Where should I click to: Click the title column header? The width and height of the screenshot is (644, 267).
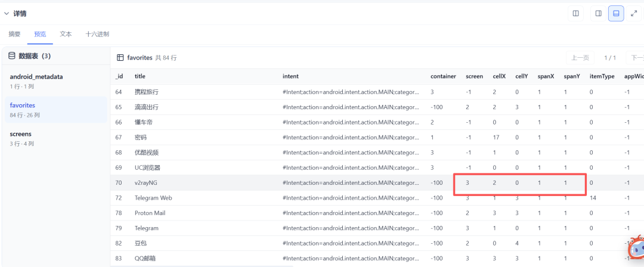pyautogui.click(x=140, y=76)
